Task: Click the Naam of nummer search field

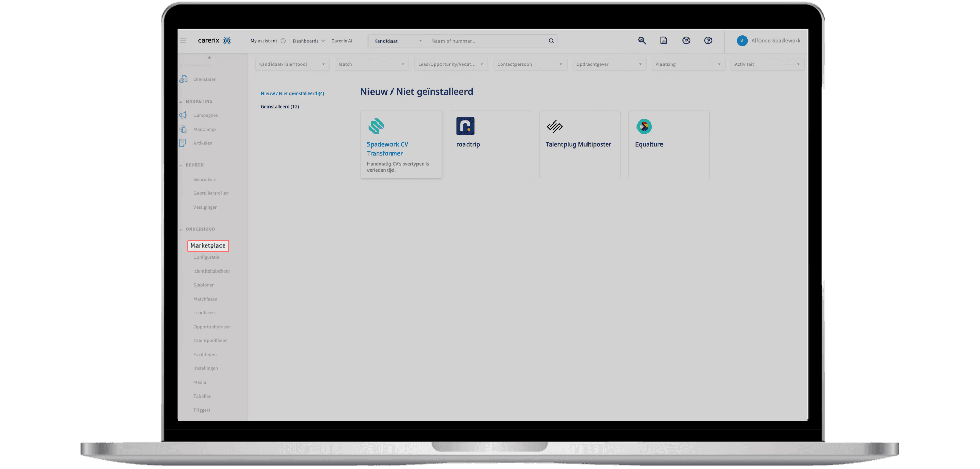Action: tap(486, 41)
